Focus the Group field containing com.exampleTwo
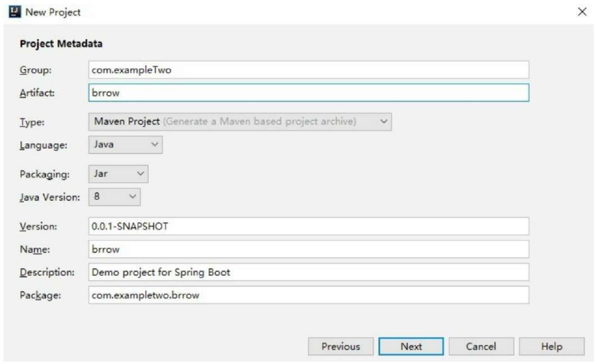Viewport: 597px width, 364px height. (x=308, y=70)
